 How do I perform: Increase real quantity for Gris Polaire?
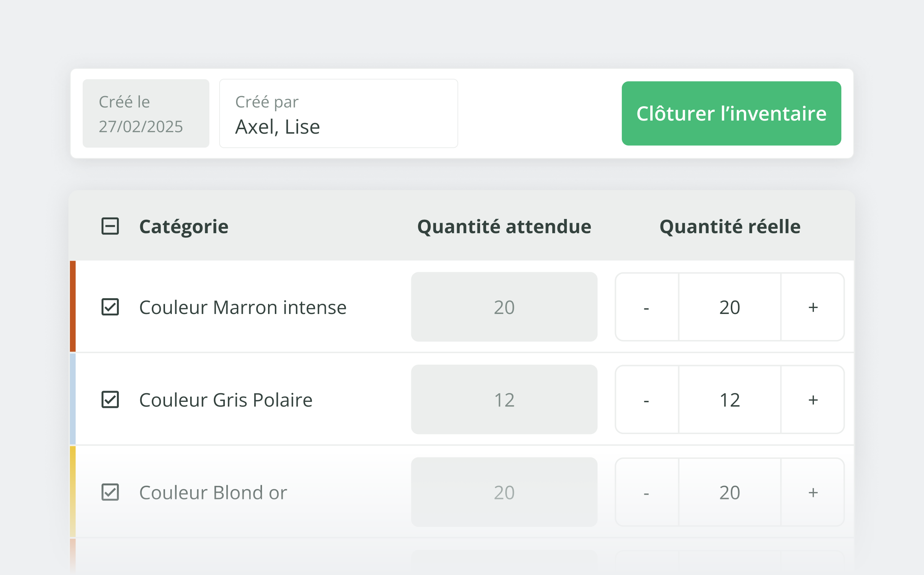coord(812,400)
